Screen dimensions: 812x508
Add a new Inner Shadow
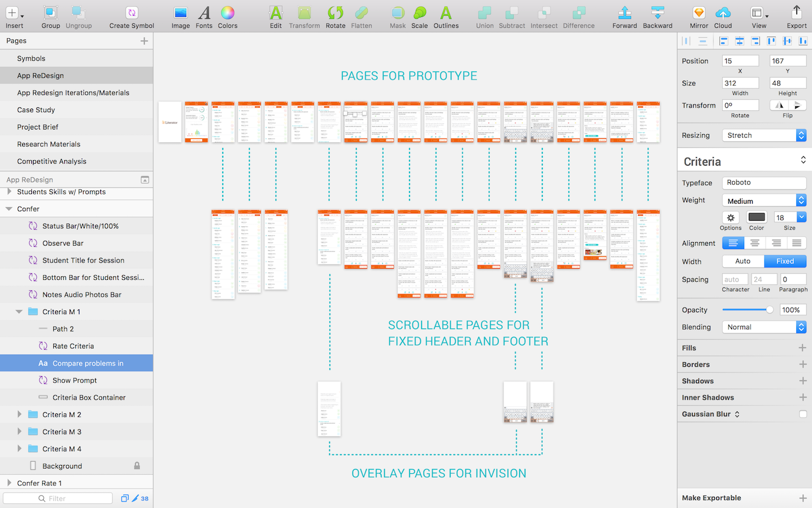[802, 397]
